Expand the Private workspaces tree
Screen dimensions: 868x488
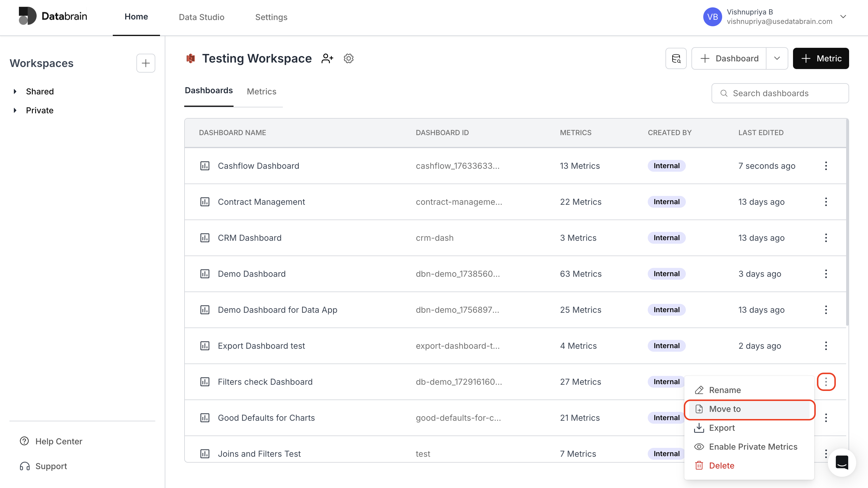coord(15,110)
